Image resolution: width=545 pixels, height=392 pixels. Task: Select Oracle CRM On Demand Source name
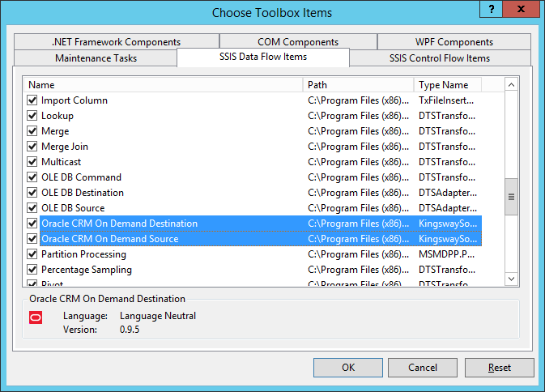[110, 239]
